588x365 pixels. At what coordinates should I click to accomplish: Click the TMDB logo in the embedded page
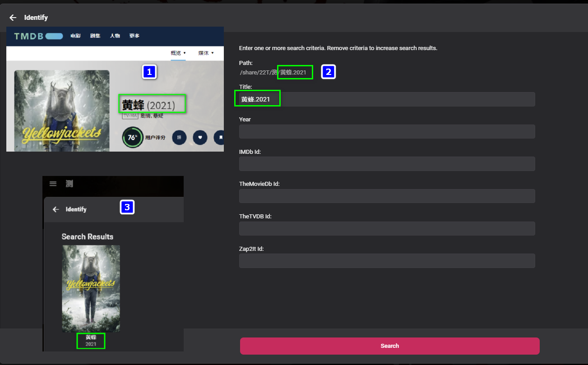[x=38, y=36]
